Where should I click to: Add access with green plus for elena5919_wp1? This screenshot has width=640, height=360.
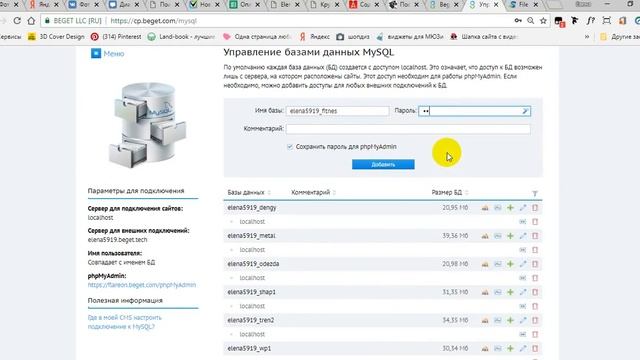point(510,349)
